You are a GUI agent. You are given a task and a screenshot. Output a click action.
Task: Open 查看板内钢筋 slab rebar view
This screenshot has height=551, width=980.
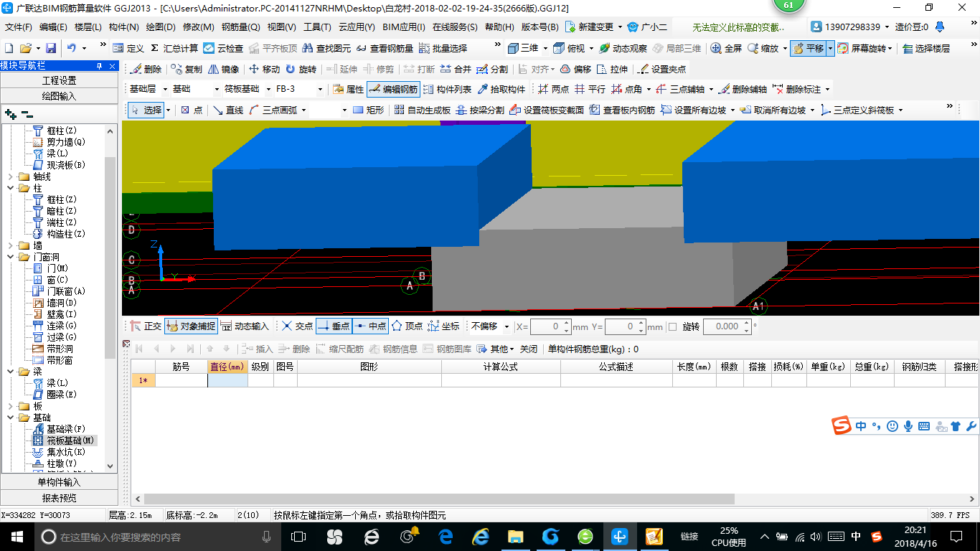point(622,110)
